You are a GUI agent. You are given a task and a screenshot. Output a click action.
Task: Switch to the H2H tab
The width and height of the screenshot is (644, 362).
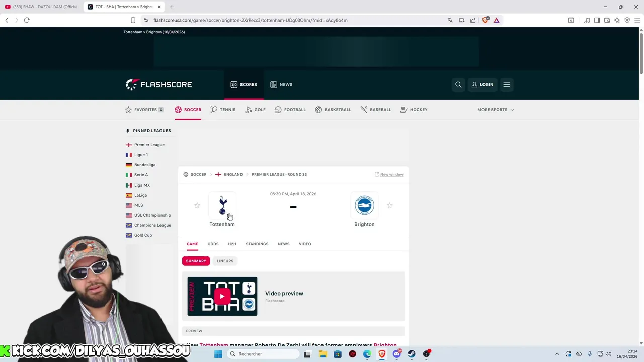click(x=232, y=244)
